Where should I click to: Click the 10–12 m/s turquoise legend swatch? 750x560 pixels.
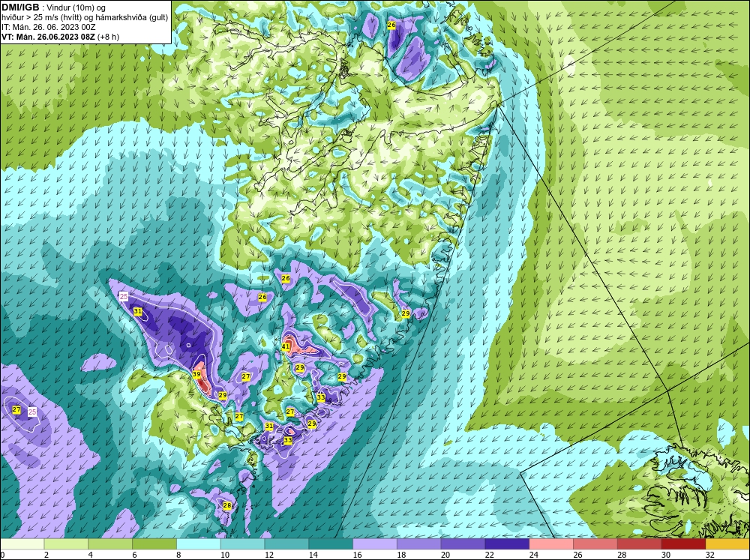[x=242, y=544]
